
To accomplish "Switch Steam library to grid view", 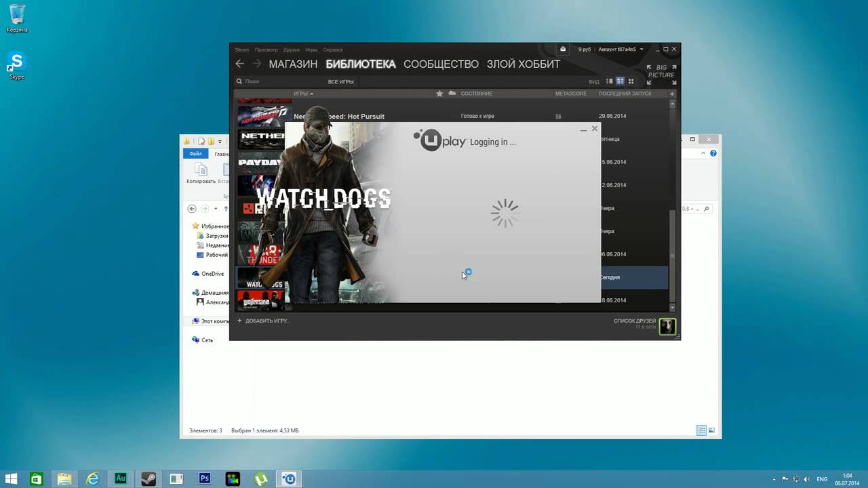I will tap(631, 81).
